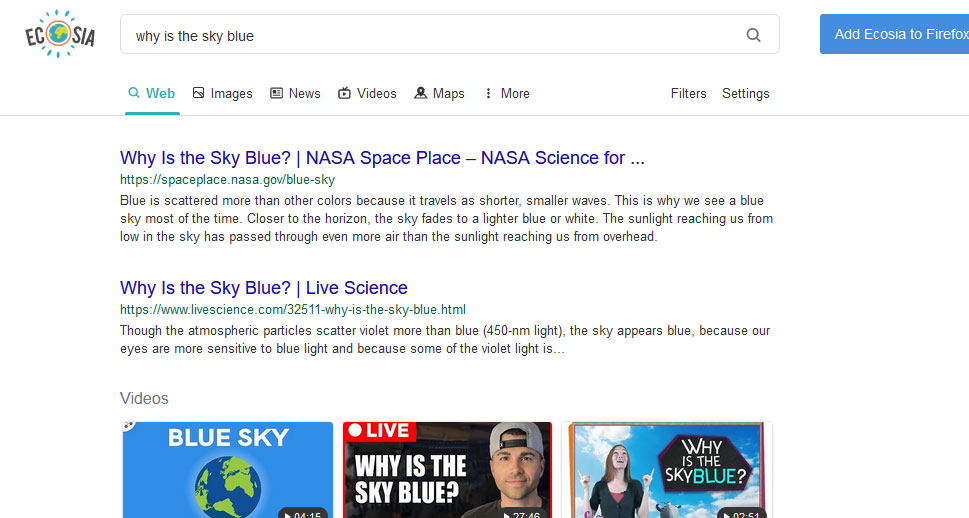Click the search magnifier icon
This screenshot has height=518, width=969.
[x=753, y=35]
